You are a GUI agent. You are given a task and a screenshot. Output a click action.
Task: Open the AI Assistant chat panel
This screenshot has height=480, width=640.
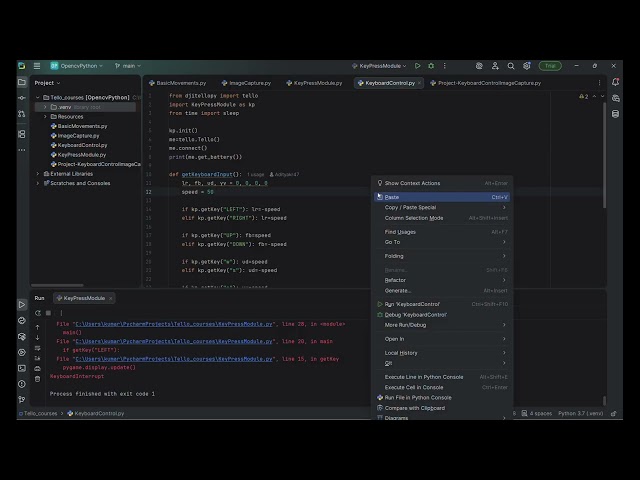coord(616,98)
